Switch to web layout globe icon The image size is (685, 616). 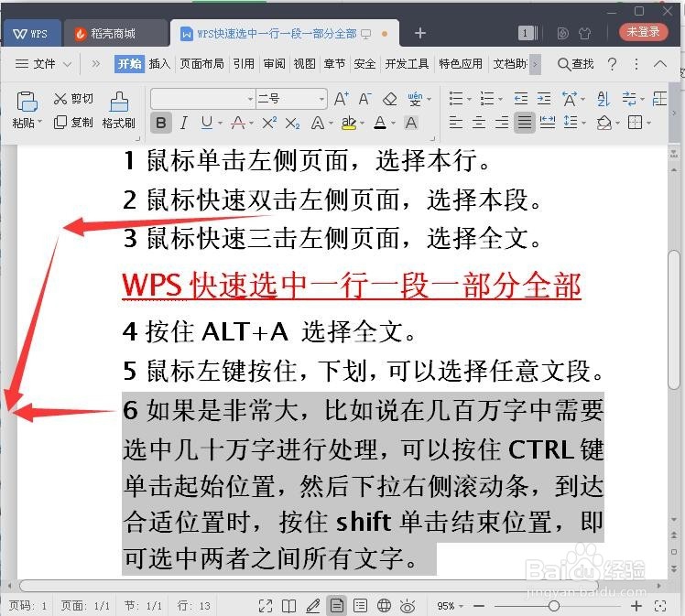click(x=384, y=606)
